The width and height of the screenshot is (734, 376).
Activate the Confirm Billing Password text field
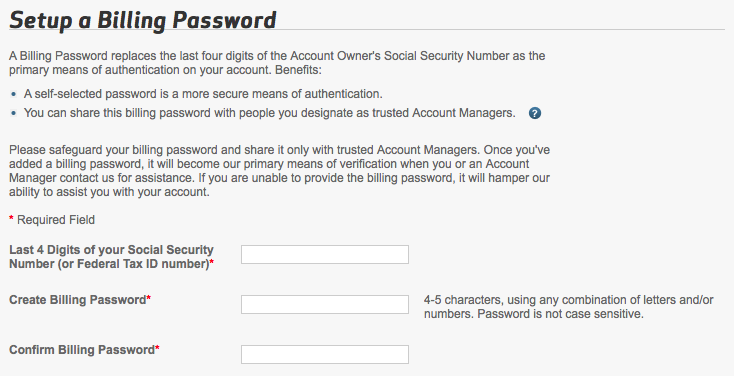325,354
